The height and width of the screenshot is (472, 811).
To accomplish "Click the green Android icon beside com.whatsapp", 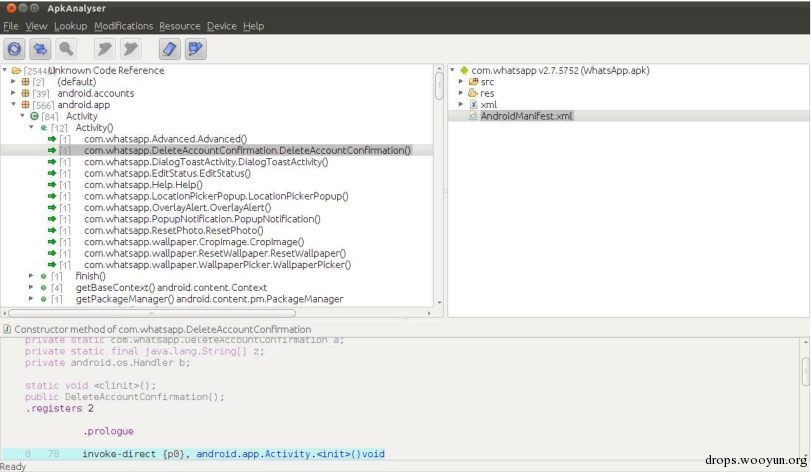I will 463,70.
